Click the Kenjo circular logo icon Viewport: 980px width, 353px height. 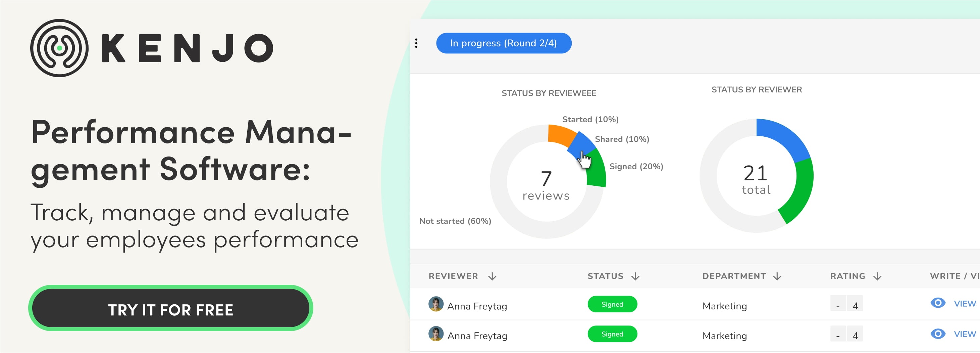[x=59, y=48]
